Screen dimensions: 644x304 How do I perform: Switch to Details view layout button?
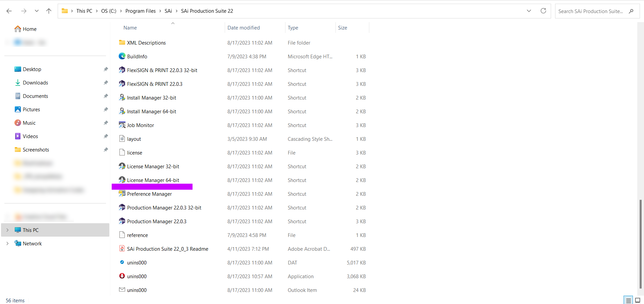(x=628, y=300)
